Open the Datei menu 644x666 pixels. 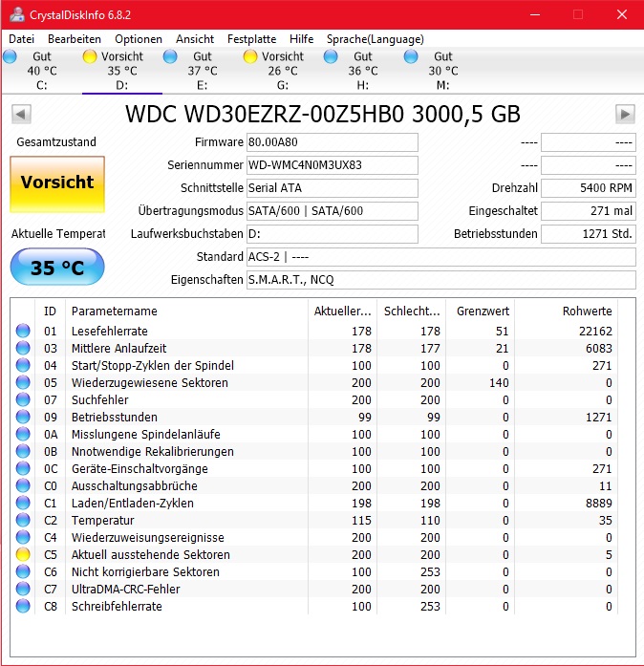21,39
